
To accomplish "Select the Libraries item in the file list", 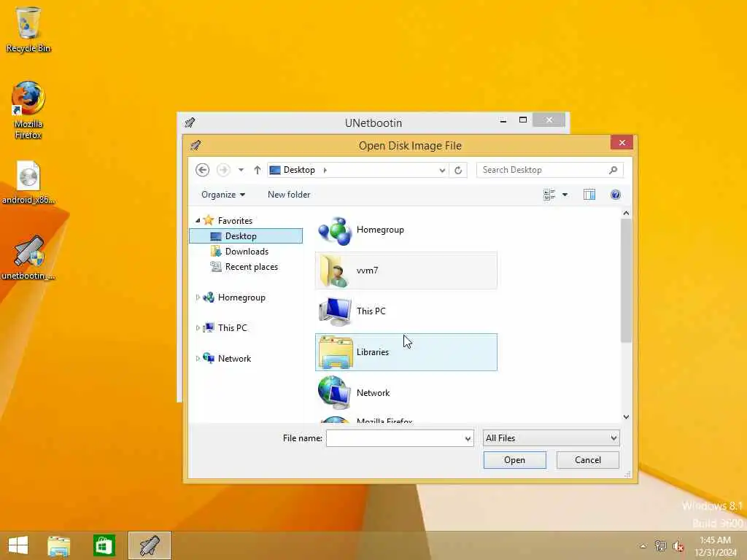I will (406, 352).
